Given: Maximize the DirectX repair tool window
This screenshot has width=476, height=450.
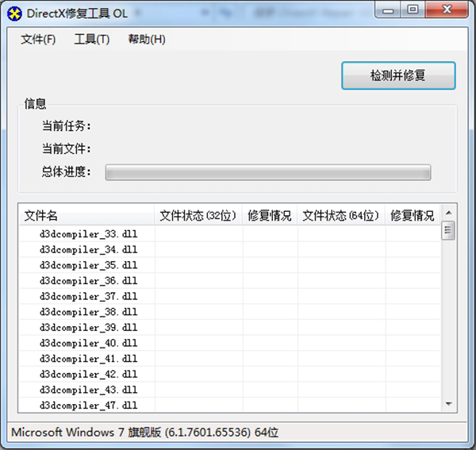Looking at the screenshot, I should (x=413, y=10).
